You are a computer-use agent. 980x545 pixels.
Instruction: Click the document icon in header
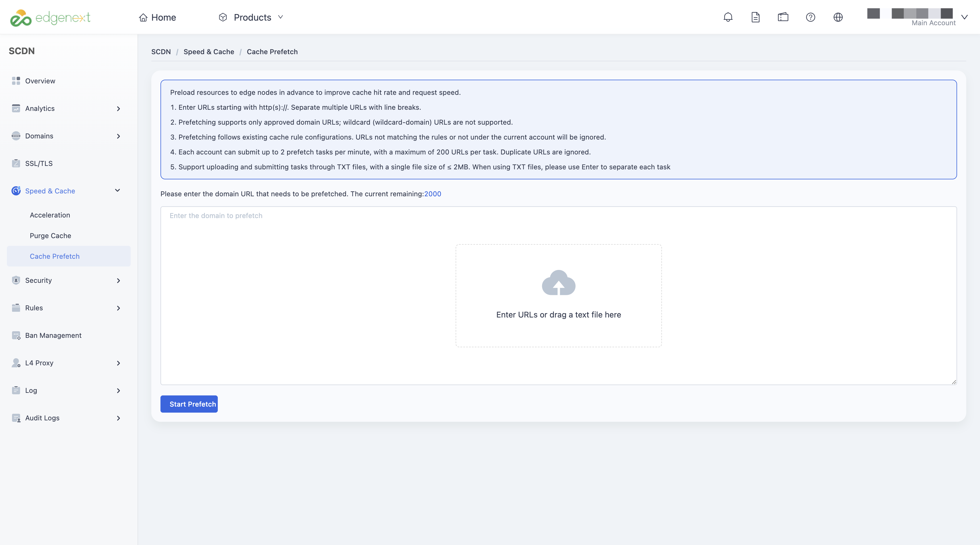[x=756, y=17]
